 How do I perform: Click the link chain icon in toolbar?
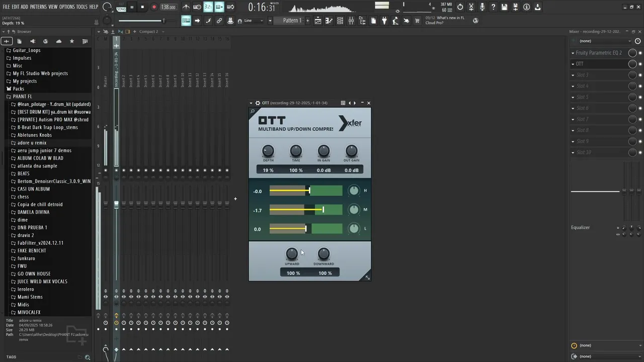219,21
